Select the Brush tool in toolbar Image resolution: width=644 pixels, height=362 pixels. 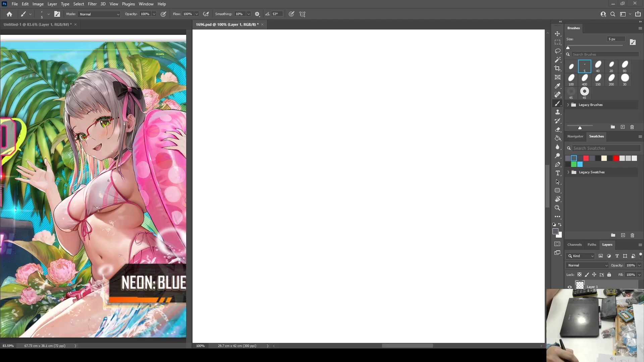(x=557, y=104)
